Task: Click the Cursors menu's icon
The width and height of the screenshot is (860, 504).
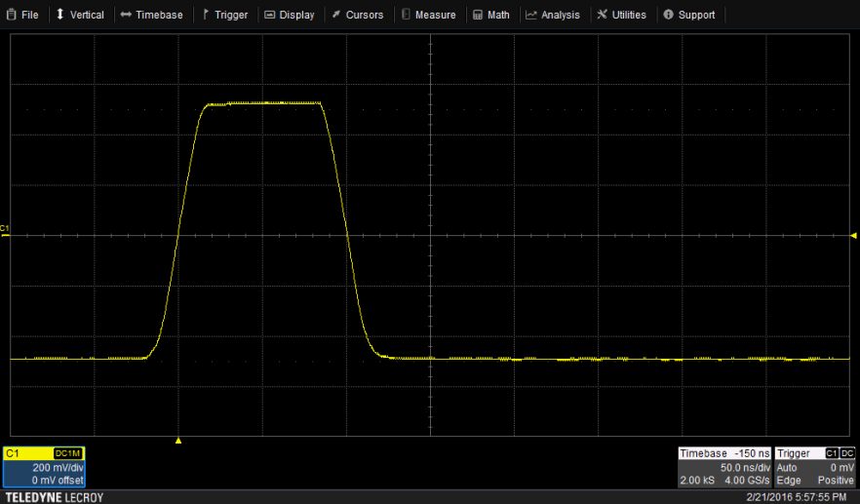Action: pos(336,15)
